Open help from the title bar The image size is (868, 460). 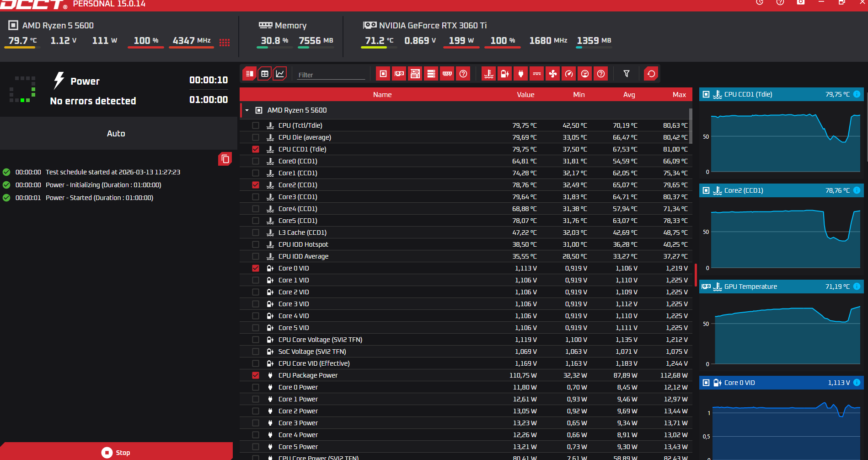click(x=780, y=2)
